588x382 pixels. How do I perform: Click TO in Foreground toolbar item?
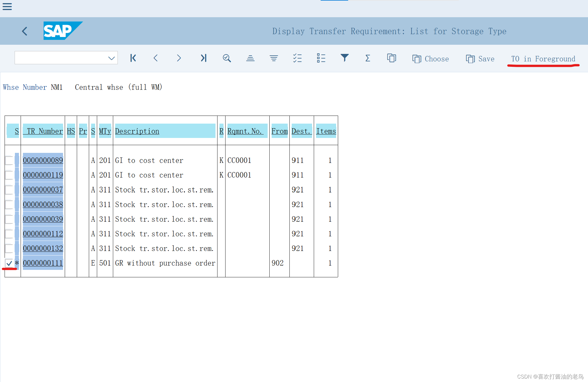click(543, 59)
